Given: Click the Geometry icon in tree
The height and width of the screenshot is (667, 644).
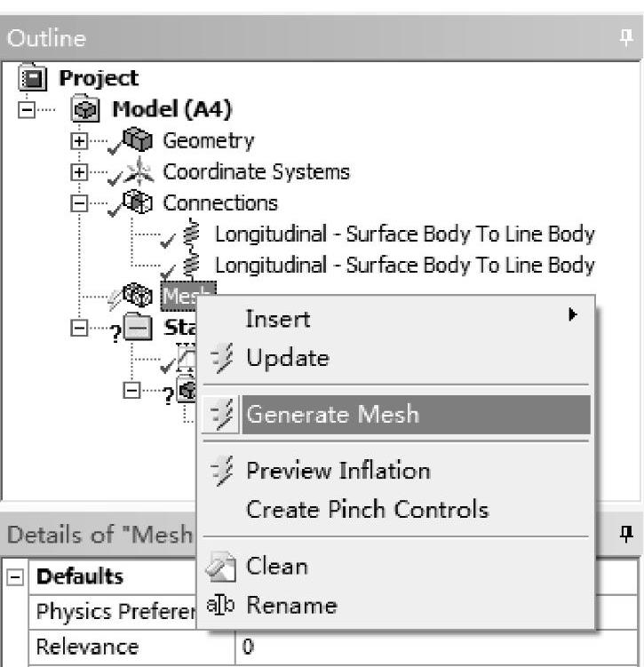Looking at the screenshot, I should click(x=138, y=141).
